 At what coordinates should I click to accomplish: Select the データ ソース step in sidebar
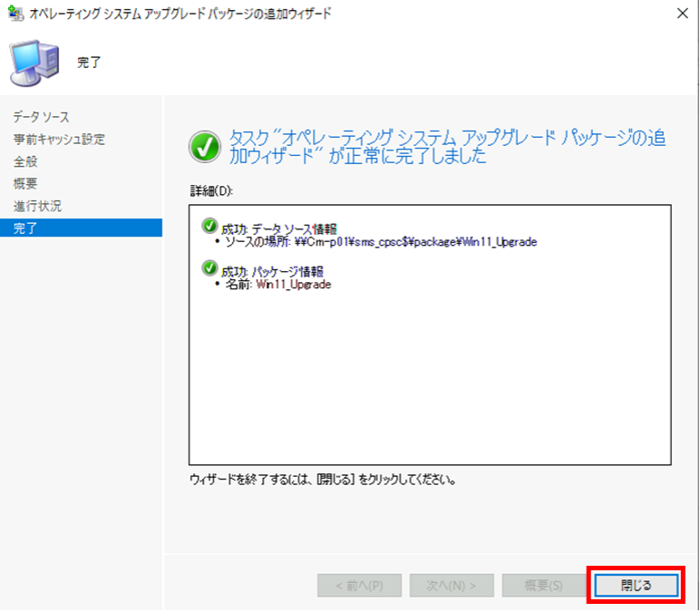(x=41, y=117)
